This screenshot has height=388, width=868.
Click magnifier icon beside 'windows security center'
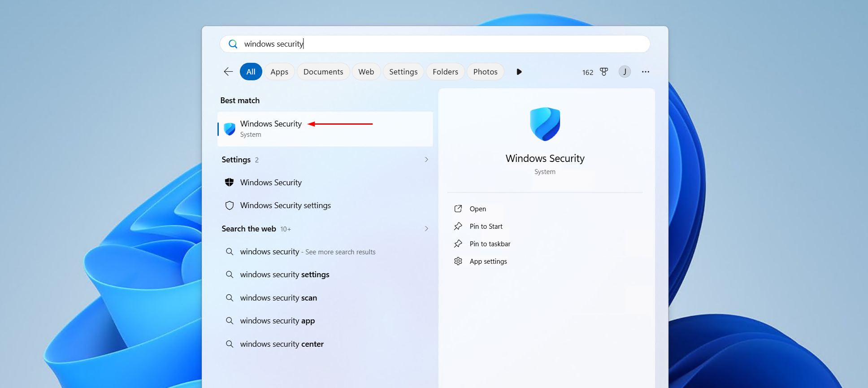[x=229, y=344]
